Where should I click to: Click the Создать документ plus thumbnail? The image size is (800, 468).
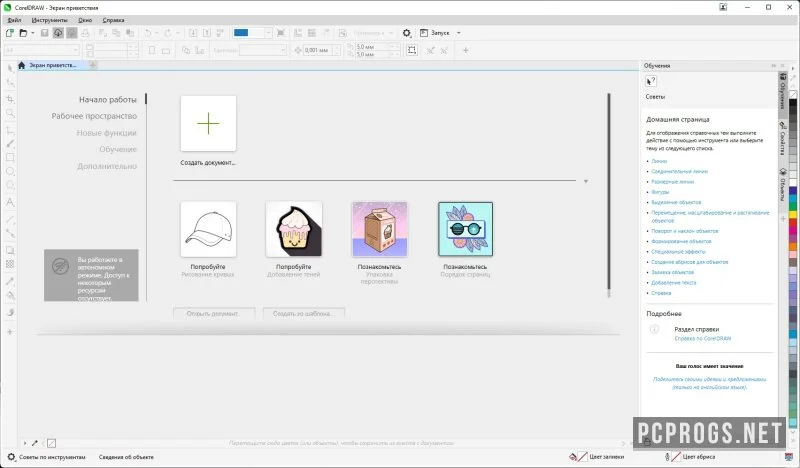[208, 124]
